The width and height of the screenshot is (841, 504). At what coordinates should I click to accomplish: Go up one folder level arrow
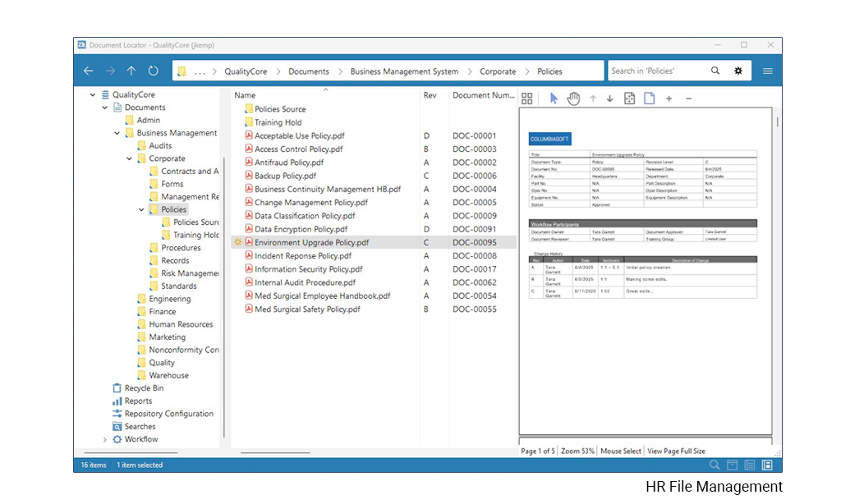[131, 71]
